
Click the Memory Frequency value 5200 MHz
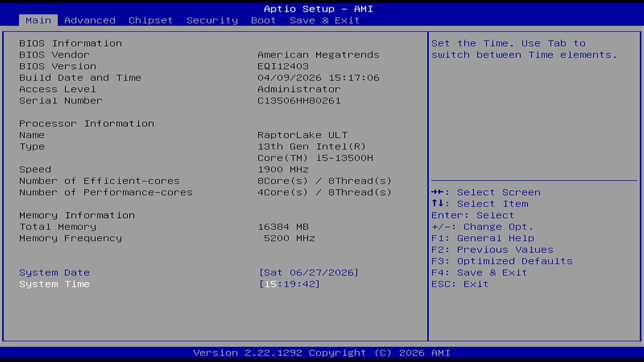point(289,238)
